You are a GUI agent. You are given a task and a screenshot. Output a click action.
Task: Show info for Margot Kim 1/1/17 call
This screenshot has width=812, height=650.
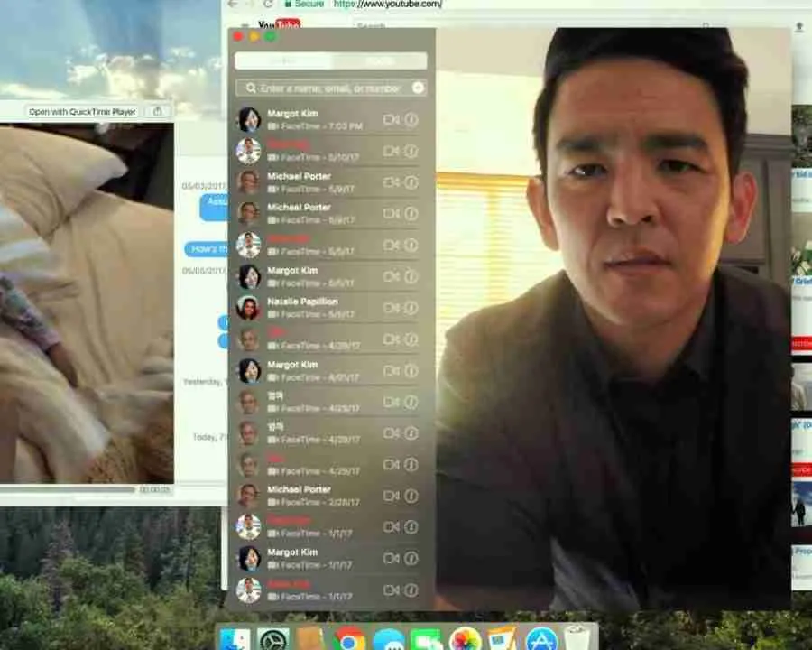[x=411, y=558]
